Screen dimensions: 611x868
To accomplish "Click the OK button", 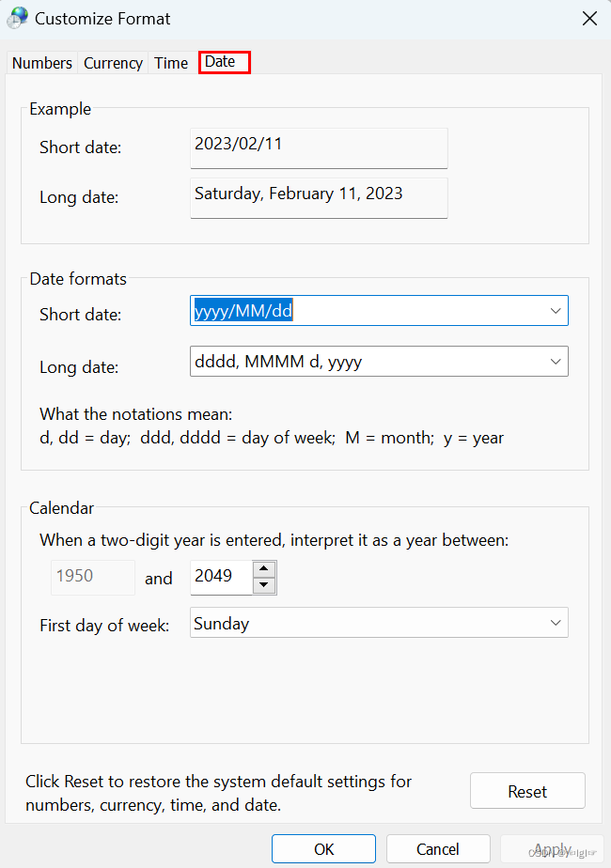I will pos(323,849).
